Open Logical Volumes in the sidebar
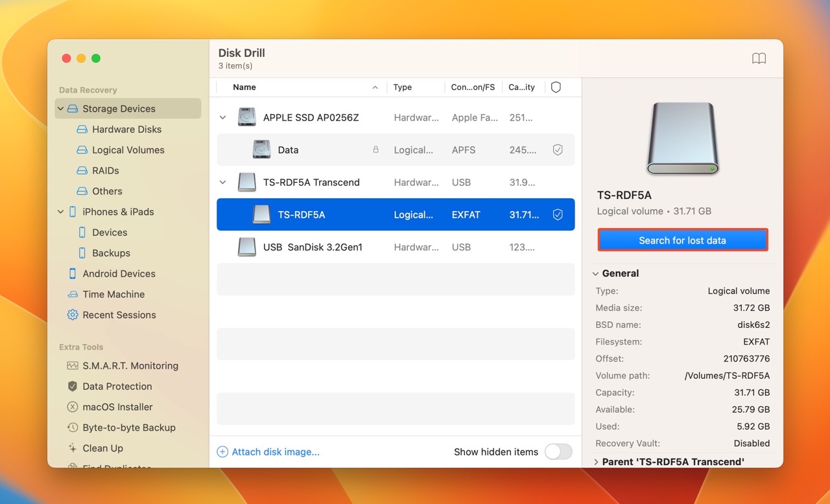 click(x=128, y=150)
